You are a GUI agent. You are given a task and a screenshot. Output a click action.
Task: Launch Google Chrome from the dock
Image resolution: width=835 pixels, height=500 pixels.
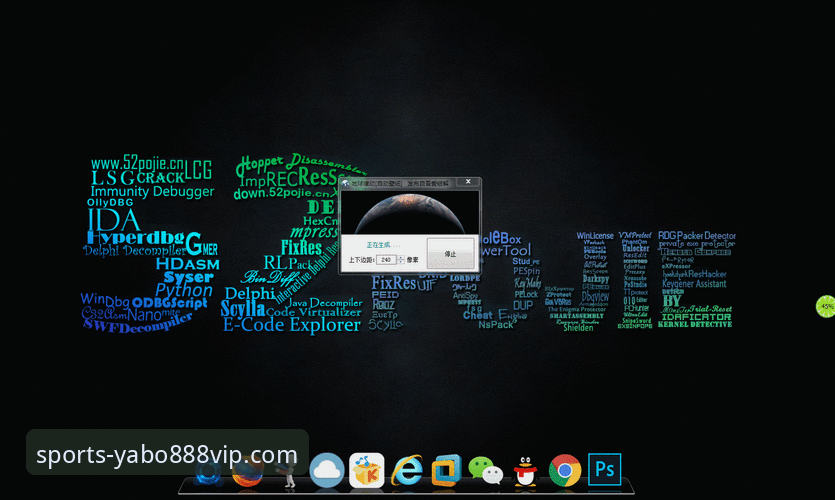564,471
